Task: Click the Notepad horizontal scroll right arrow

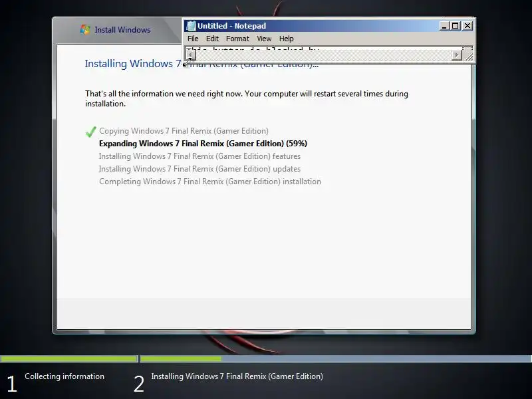Action: click(x=457, y=55)
